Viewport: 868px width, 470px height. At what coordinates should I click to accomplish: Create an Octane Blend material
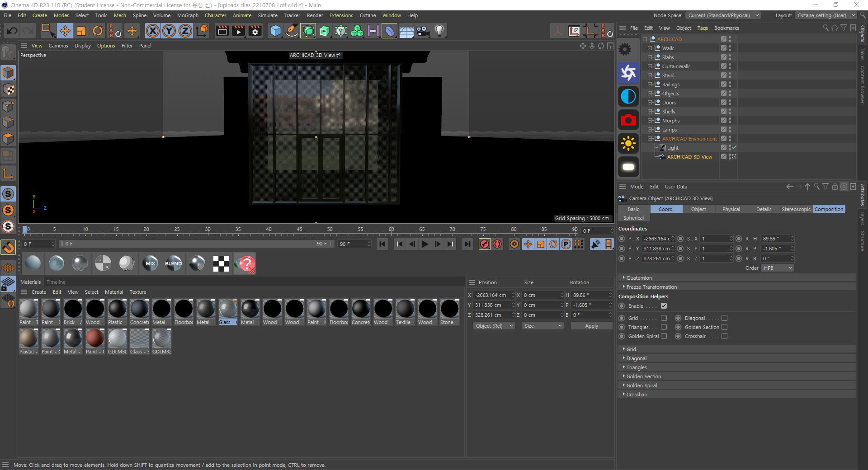[x=174, y=263]
